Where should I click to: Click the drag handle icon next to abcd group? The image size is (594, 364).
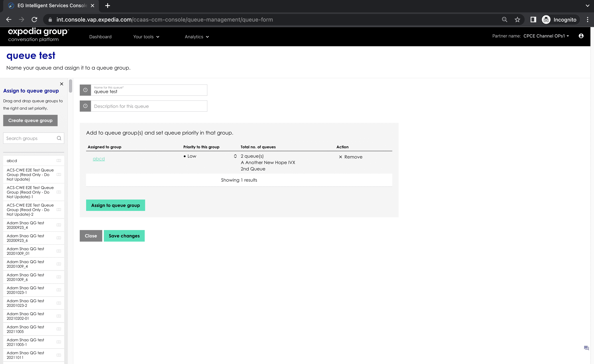[59, 160]
